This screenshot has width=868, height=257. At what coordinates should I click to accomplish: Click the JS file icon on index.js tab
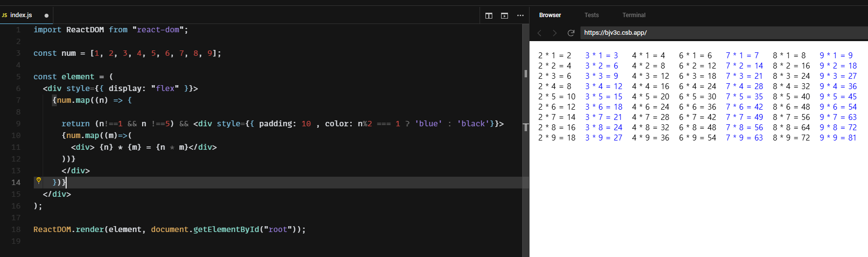4,15
